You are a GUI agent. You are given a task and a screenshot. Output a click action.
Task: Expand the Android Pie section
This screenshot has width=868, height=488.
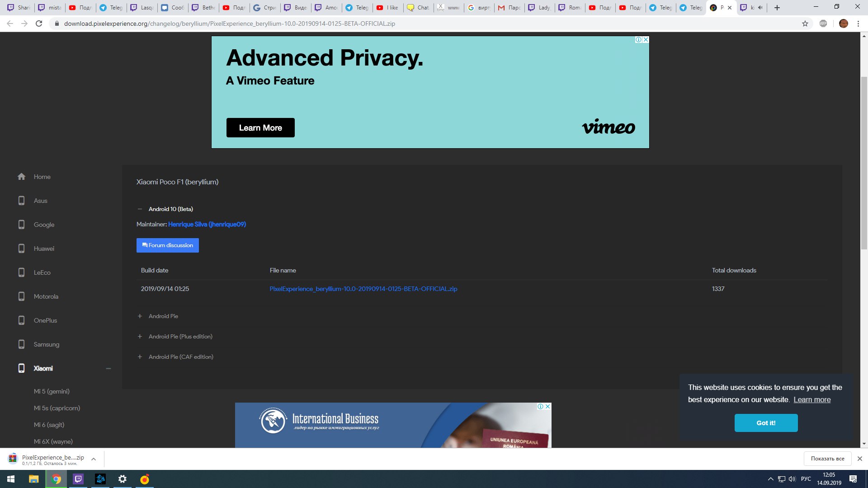coord(140,316)
